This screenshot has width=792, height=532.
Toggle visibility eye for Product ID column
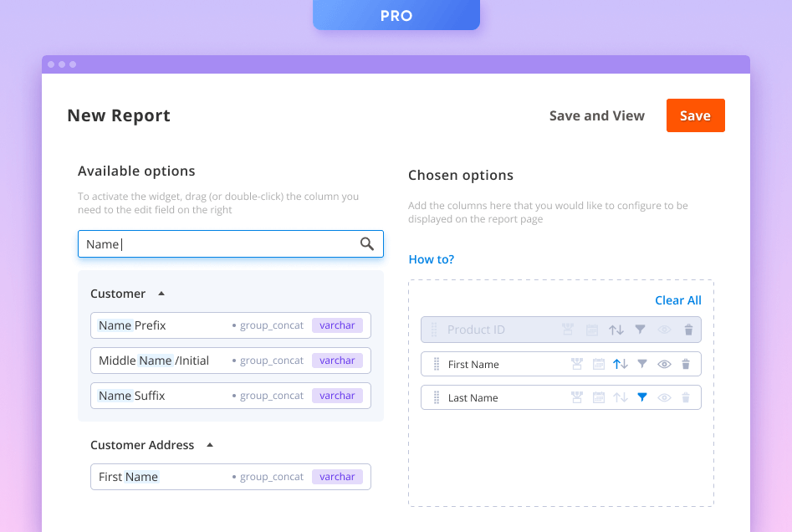click(x=665, y=330)
